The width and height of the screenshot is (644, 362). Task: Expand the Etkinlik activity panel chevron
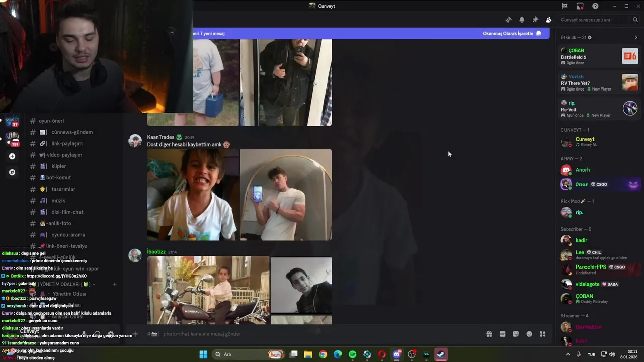(x=636, y=38)
